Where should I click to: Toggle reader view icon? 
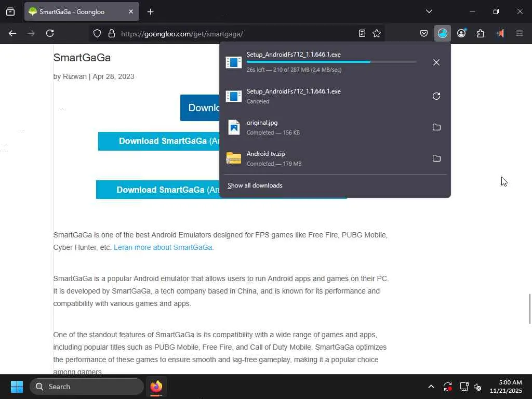(362, 33)
